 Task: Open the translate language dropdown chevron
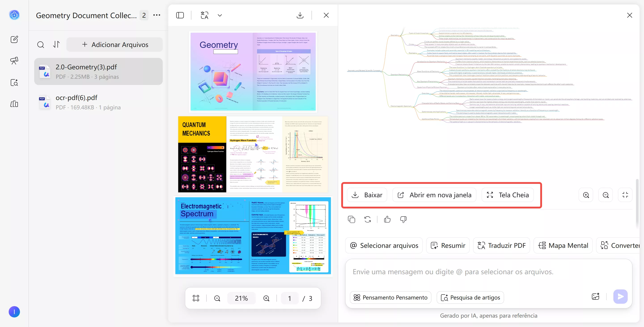[219, 15]
